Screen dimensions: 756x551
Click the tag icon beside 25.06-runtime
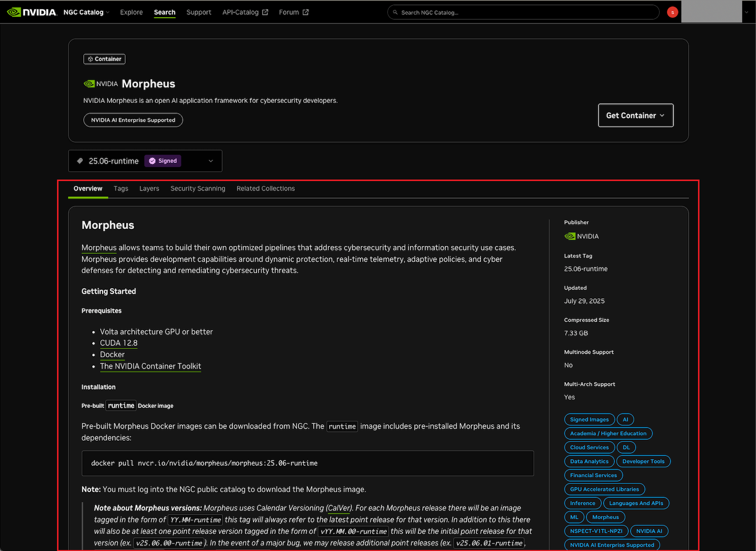pos(80,161)
